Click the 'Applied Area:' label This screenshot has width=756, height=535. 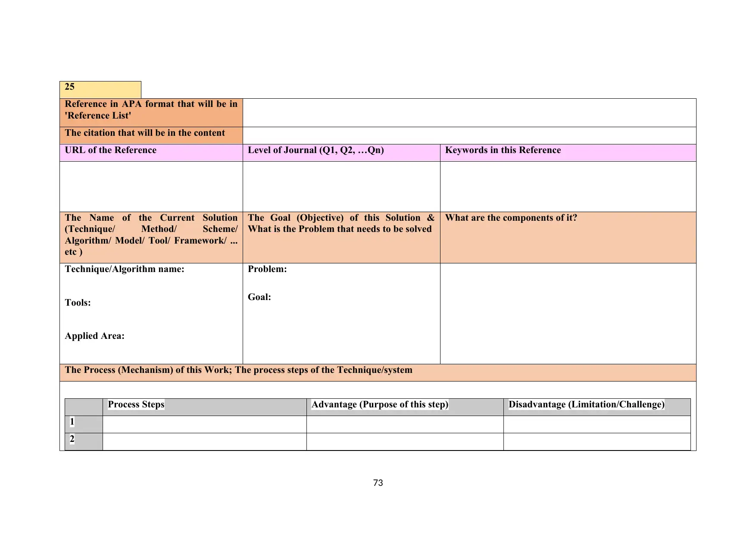(x=94, y=336)
